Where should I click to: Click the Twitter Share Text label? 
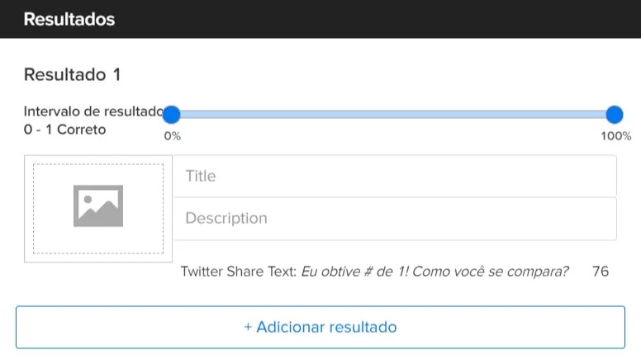(x=239, y=272)
